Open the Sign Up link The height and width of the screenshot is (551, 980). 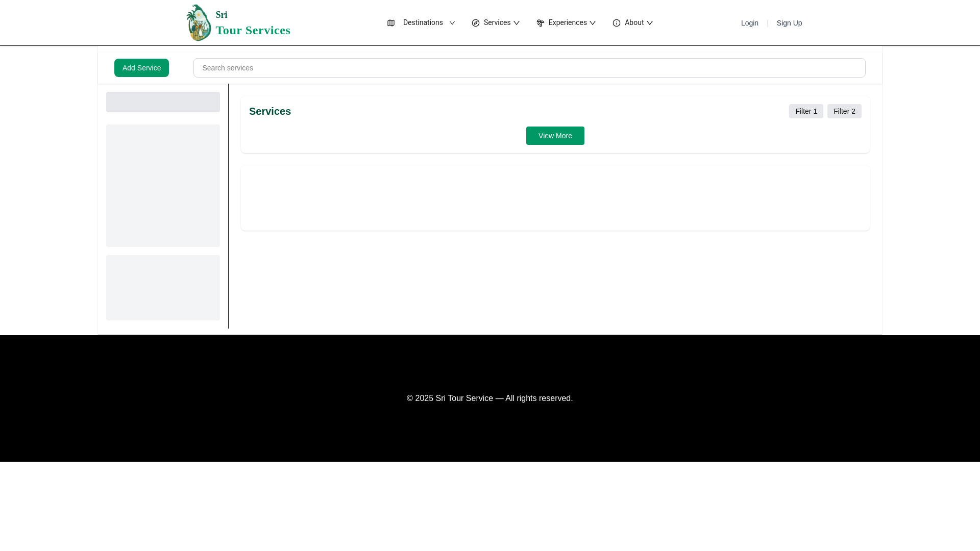click(789, 23)
